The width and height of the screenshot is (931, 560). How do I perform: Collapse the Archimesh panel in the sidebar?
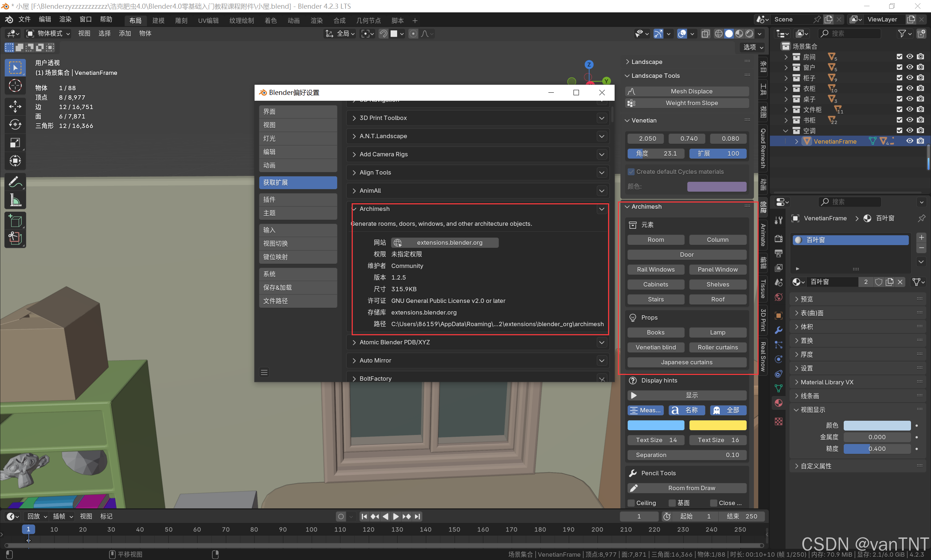pyautogui.click(x=627, y=207)
